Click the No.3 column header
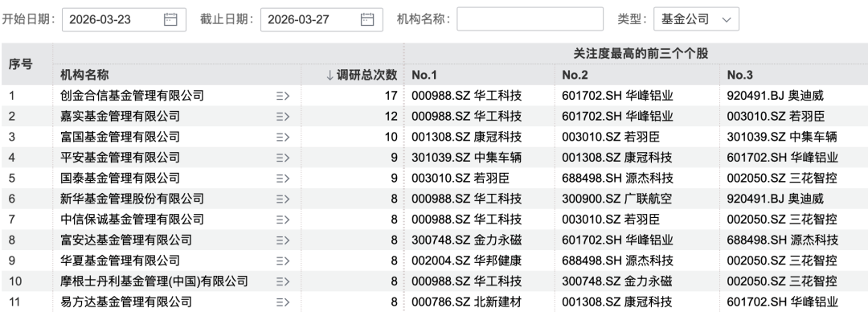 tap(740, 75)
